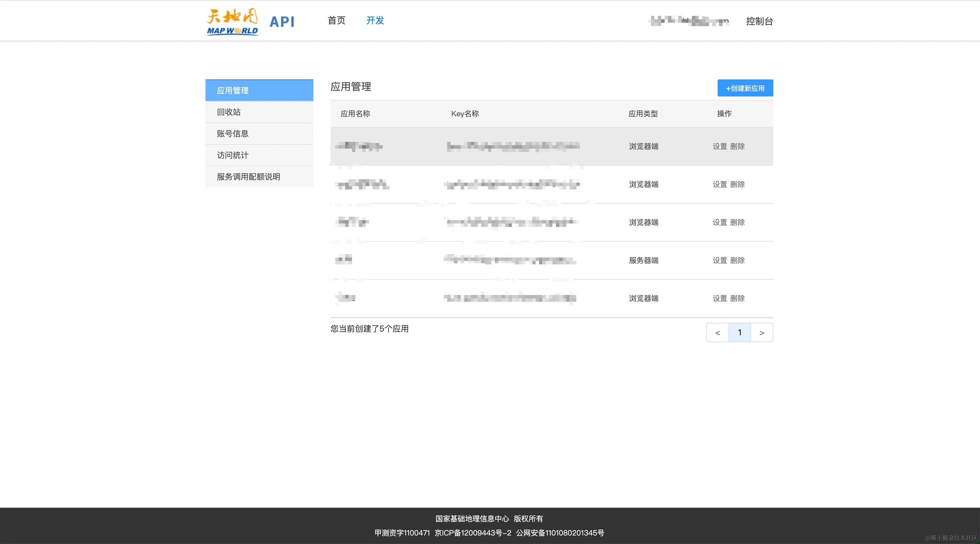This screenshot has height=544, width=980.
Task: Click 设置 for the 服务器端 application
Action: coord(719,260)
